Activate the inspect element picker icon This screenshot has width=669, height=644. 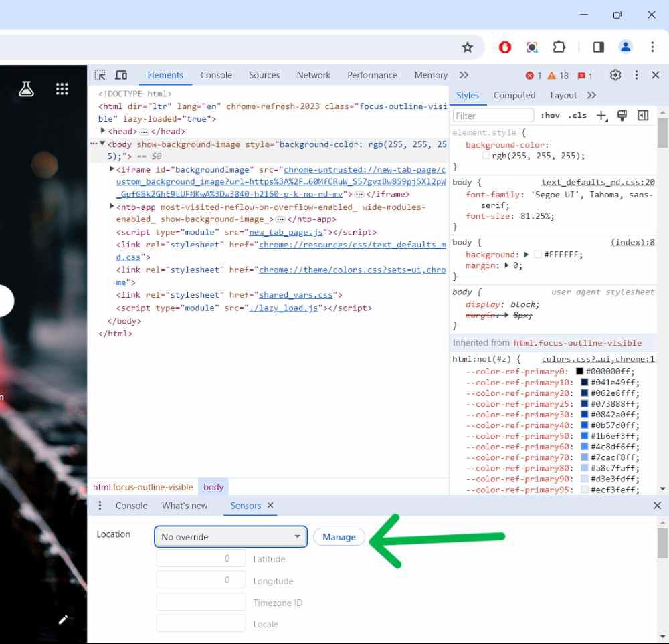point(100,75)
